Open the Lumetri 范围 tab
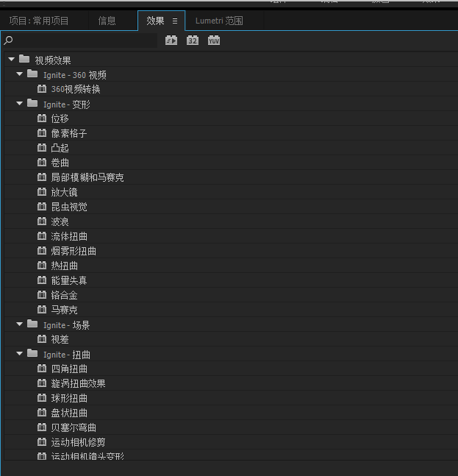This screenshot has height=476, width=458. click(x=219, y=21)
